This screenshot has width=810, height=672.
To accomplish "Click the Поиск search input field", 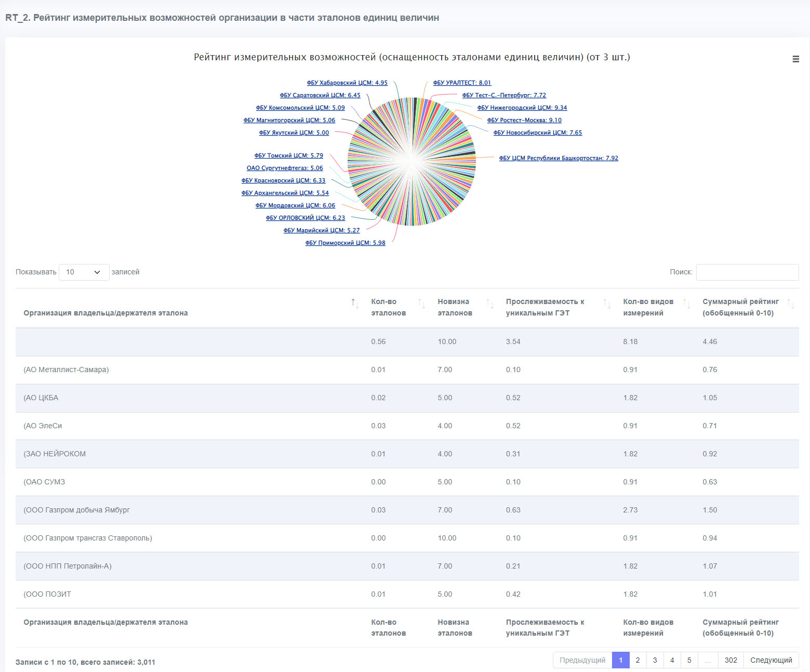I will (x=747, y=272).
